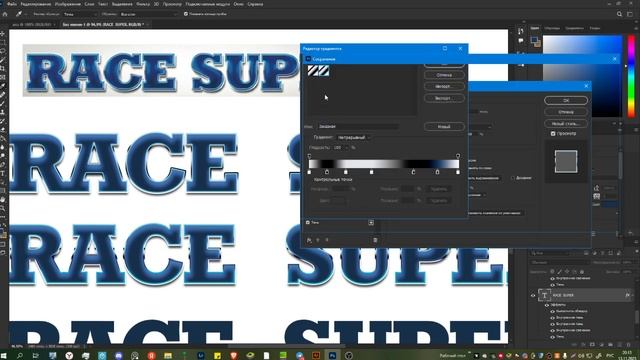Viewport: 640px width, 360px height.
Task: Click the trash icon in Layer Style effects list
Action: 375,240
